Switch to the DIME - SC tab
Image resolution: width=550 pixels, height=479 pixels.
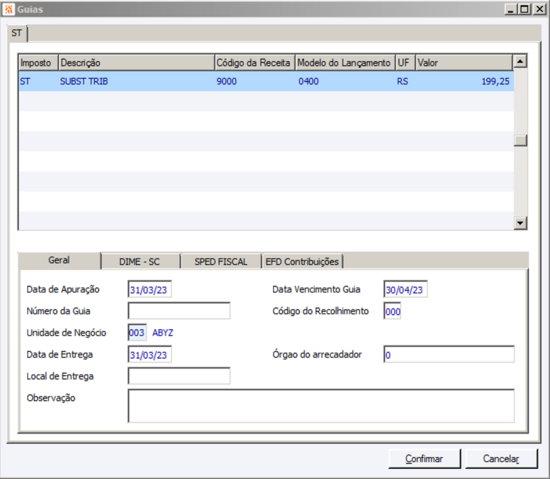tap(140, 262)
